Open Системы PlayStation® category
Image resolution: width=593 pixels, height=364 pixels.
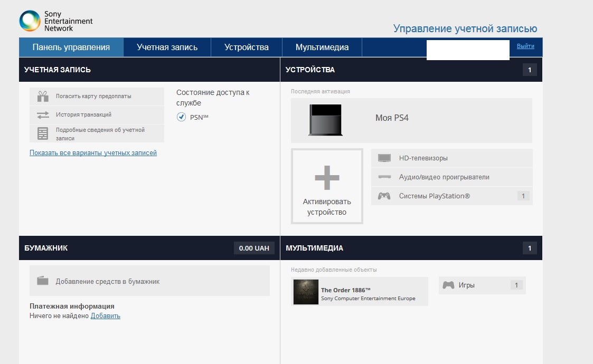(x=452, y=196)
